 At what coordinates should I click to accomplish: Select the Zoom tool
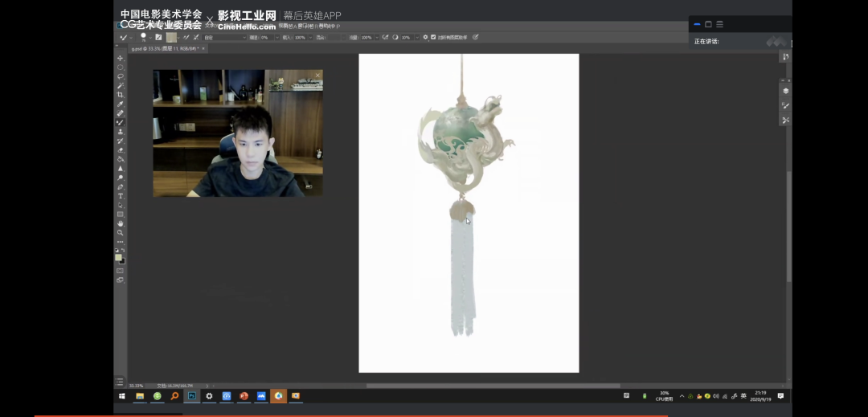tap(121, 232)
